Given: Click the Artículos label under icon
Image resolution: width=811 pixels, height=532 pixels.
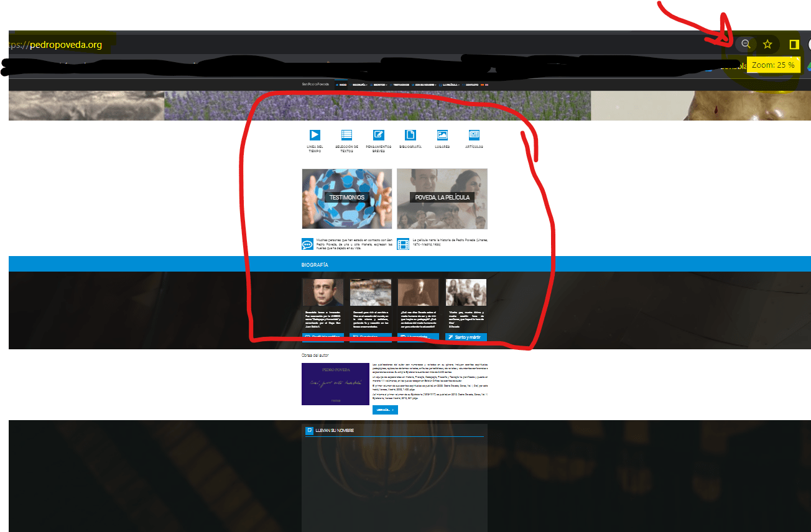Looking at the screenshot, I should coord(474,147).
